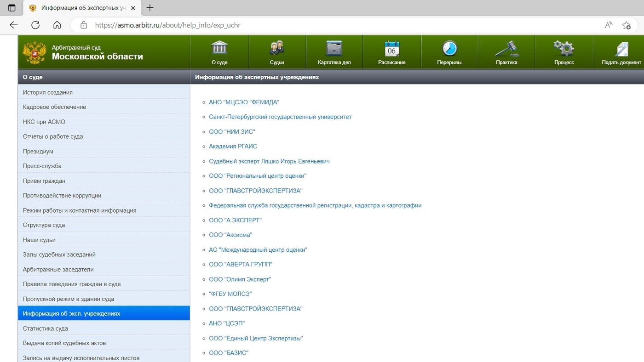Add page to favorites star icon
This screenshot has width=644, height=362.
tap(626, 25)
